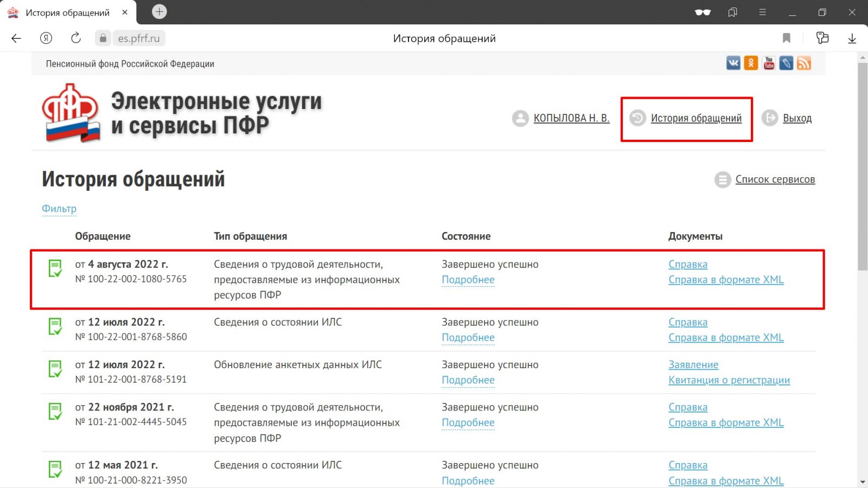Open the browser downloads icon
The image size is (868, 488).
[852, 38]
